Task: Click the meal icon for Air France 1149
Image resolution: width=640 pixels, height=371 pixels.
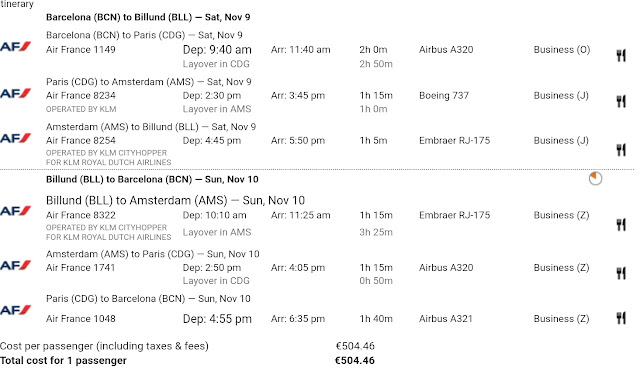Action: coord(621,56)
